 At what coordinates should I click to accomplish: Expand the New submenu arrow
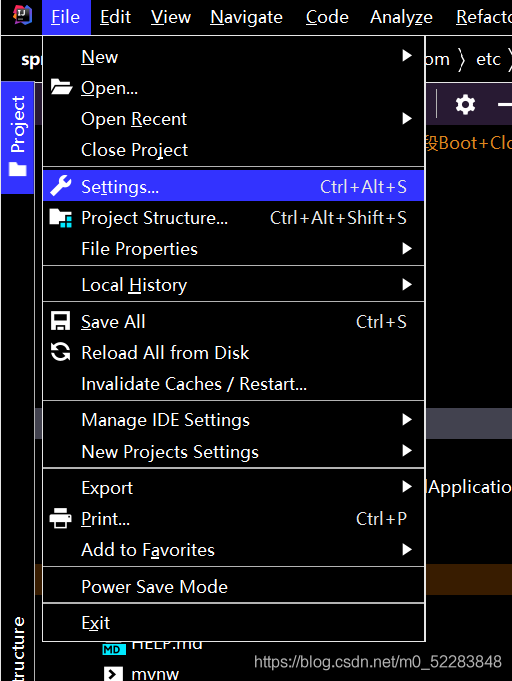click(x=407, y=56)
